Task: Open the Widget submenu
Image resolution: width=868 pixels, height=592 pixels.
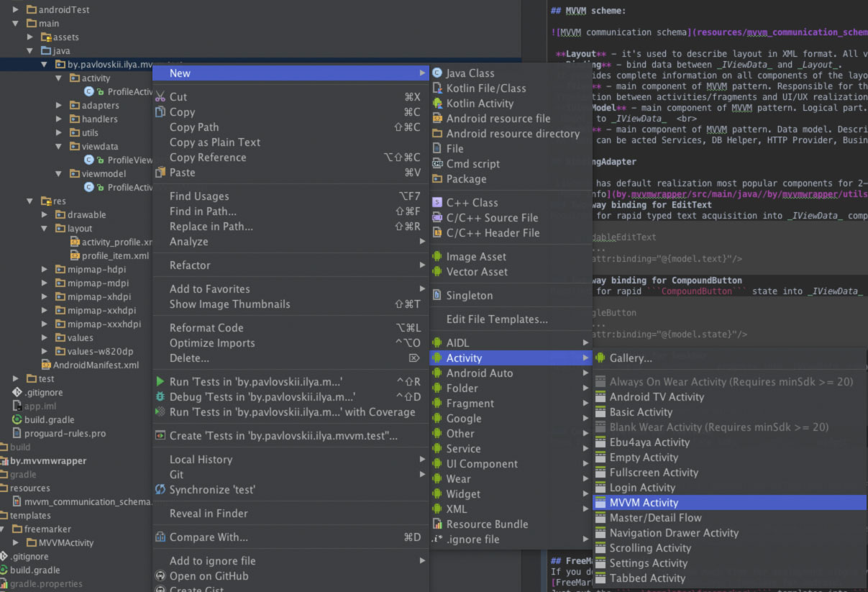Action: 511,493
